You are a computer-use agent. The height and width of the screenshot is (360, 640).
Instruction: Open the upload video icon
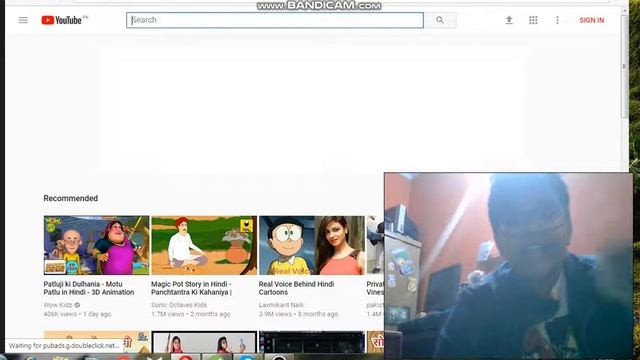pyautogui.click(x=509, y=20)
